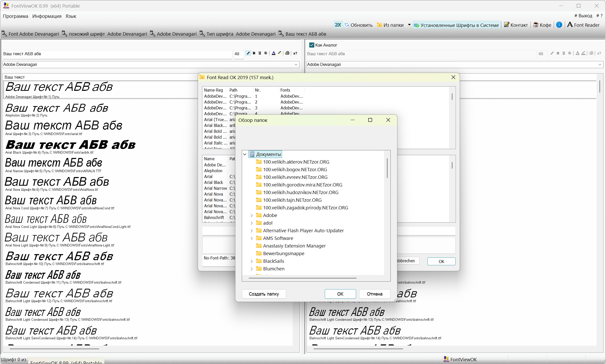This screenshot has width=606, height=364.
Task: Pick highlight background color in left panel
Action: [x=279, y=53]
